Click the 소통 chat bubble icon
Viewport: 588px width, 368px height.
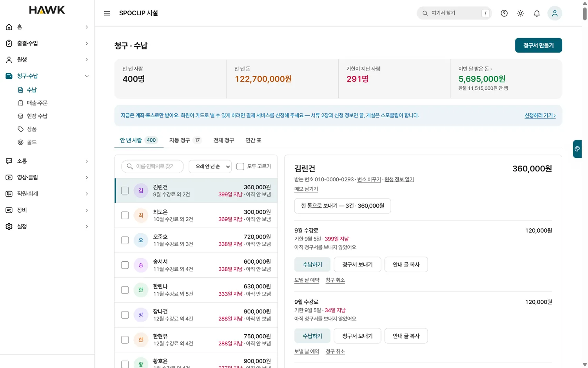coord(9,161)
